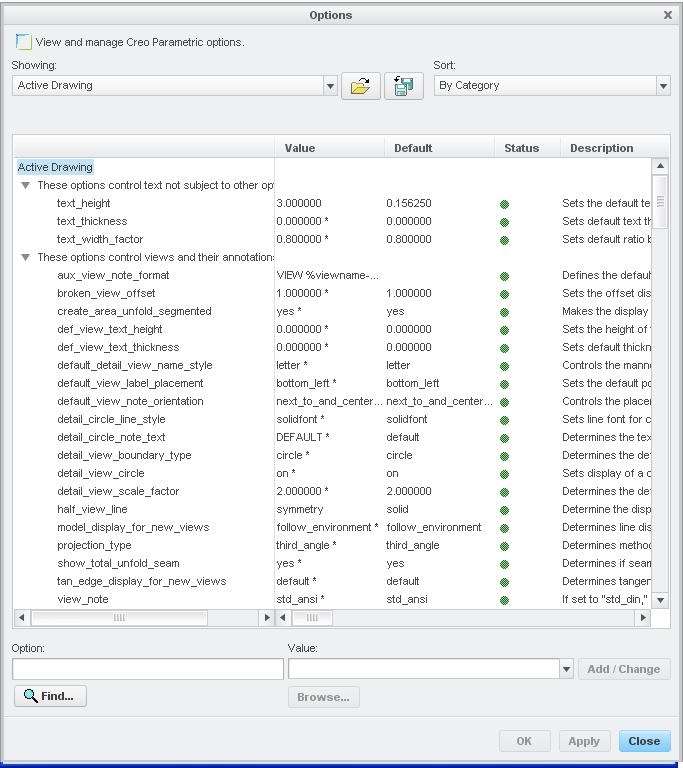This screenshot has height=768, width=683.
Task: Click the Add / Change button
Action: pos(624,669)
